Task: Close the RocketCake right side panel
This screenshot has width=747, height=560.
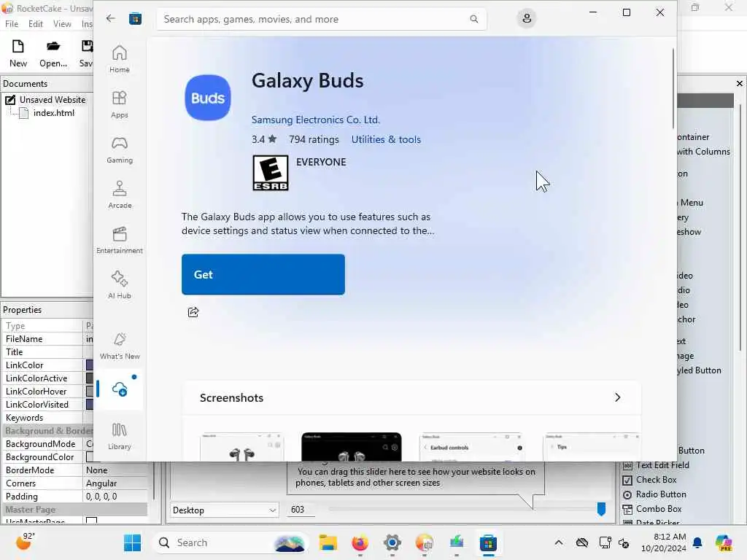Action: (740, 83)
